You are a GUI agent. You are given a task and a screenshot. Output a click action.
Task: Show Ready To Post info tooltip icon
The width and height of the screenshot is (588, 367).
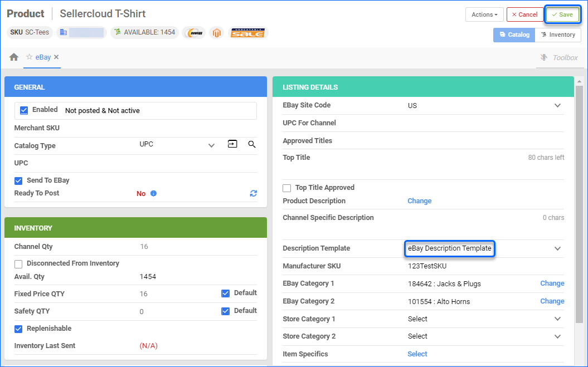tap(153, 193)
